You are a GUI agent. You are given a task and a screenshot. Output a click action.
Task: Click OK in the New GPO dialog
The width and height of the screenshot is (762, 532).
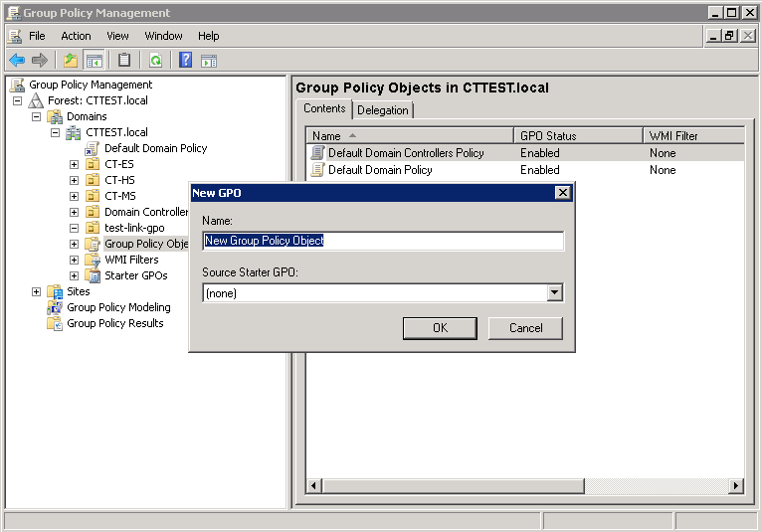440,328
